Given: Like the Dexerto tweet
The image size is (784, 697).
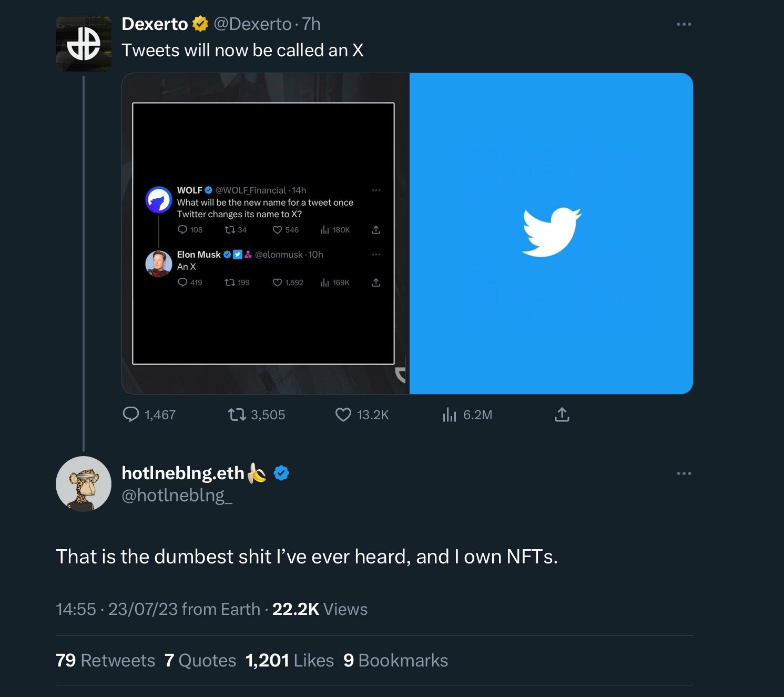Looking at the screenshot, I should (x=343, y=415).
